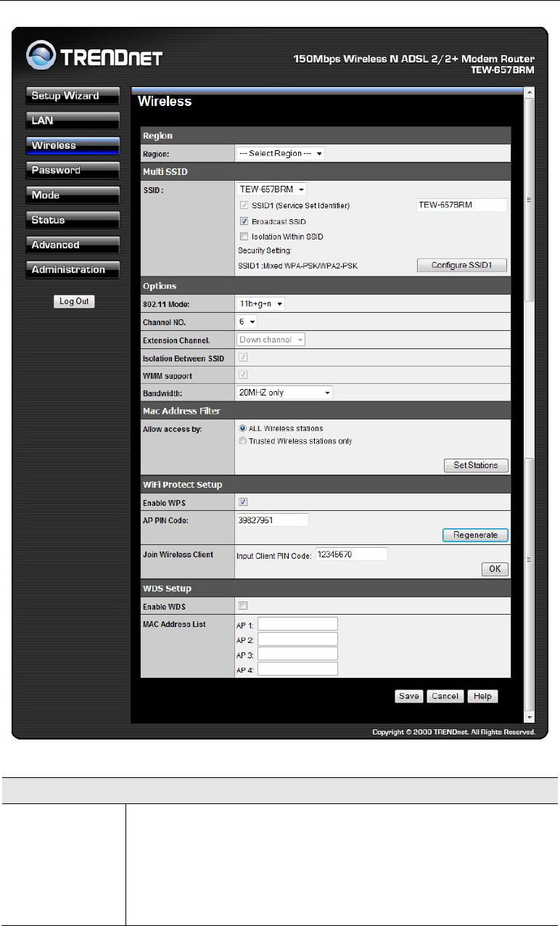Screen dimensions: 560x926
Task: Open the Bandwidth 20MHZ only dropdown
Action: (x=284, y=393)
